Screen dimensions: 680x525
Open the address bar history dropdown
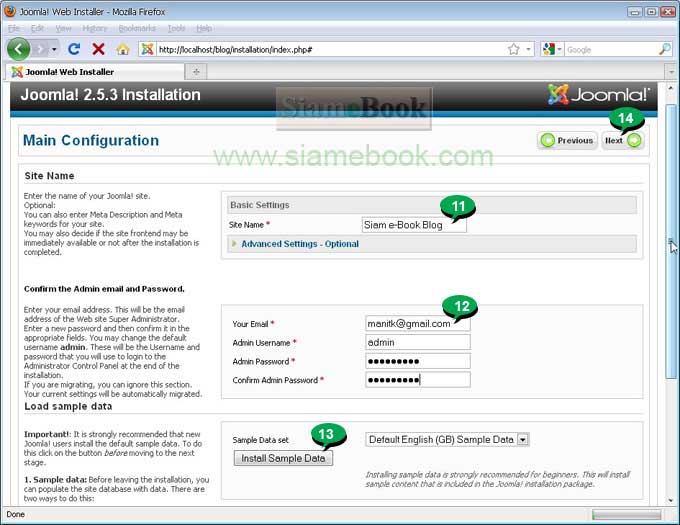point(528,49)
